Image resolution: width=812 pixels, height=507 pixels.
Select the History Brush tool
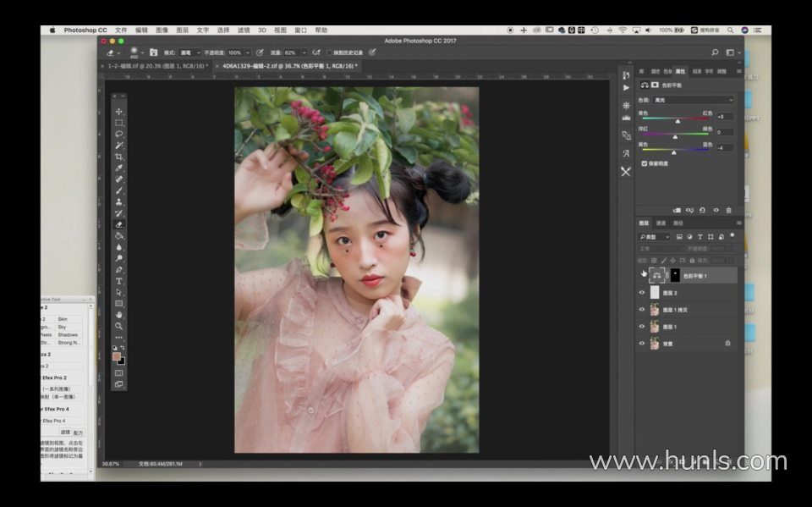(119, 213)
